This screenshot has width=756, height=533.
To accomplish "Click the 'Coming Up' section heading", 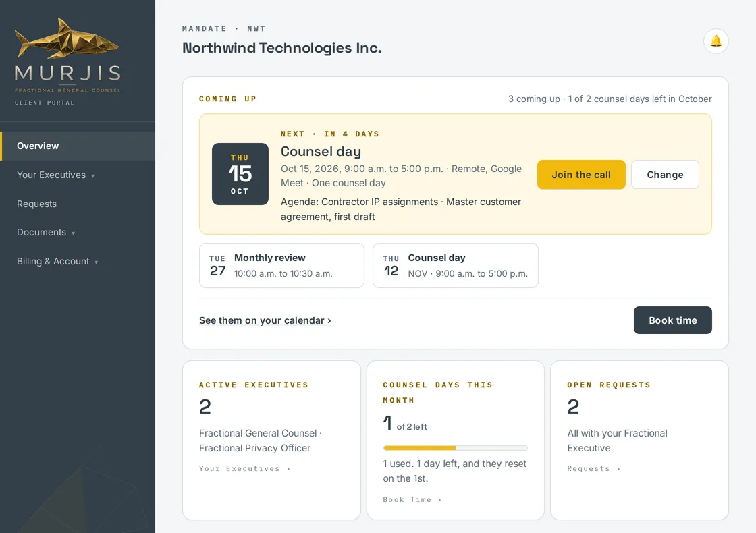I will [227, 99].
